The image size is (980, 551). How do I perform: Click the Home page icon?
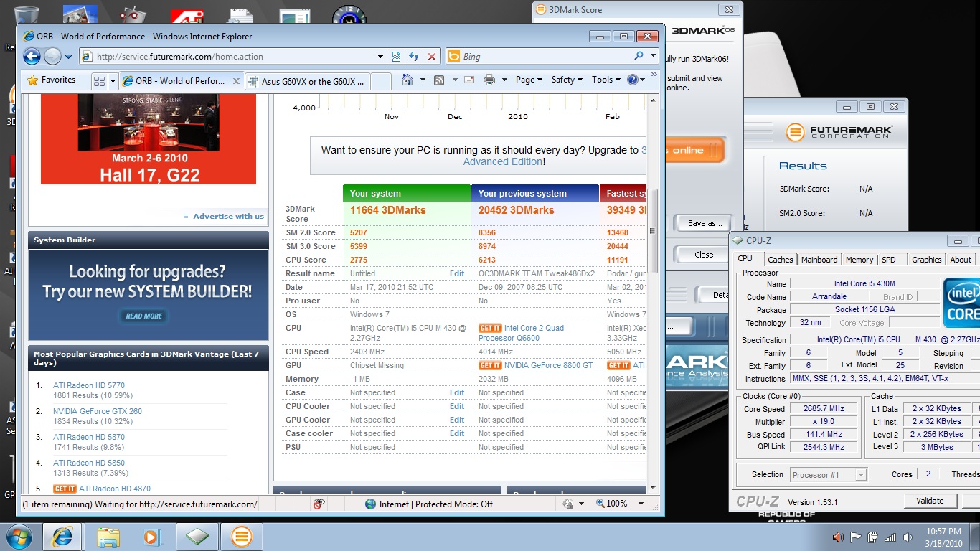click(407, 80)
